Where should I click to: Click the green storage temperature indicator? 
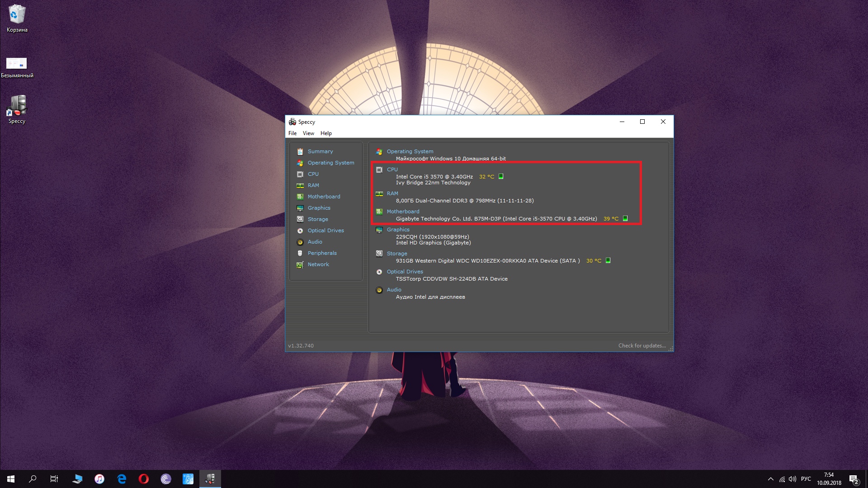coord(608,260)
